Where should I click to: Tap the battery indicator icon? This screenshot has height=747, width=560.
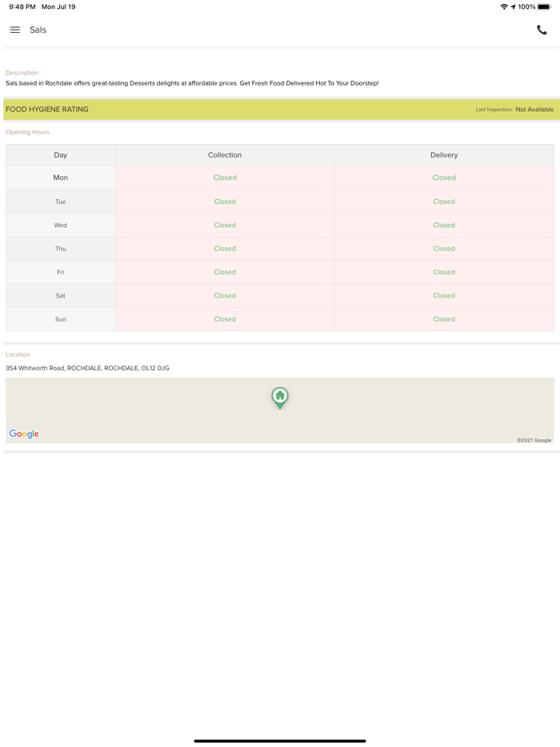[x=544, y=6]
